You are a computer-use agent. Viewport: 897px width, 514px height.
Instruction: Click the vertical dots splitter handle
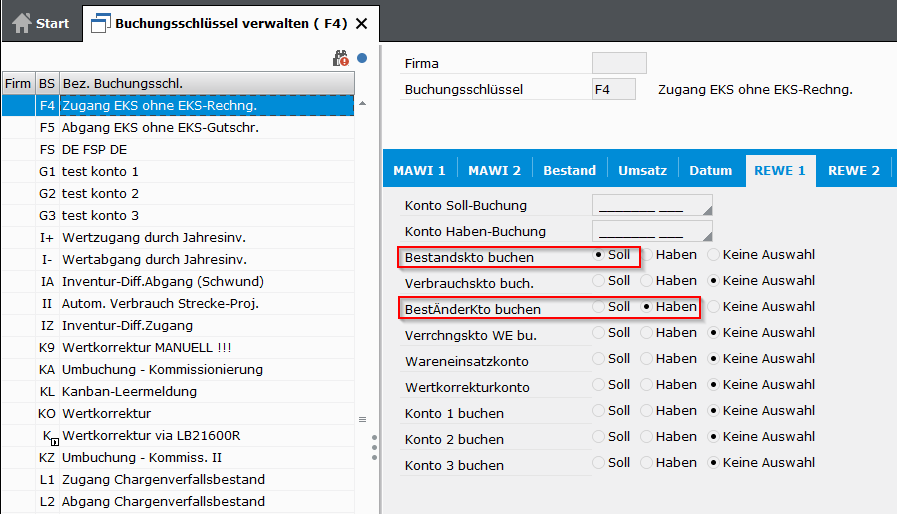coord(374,447)
